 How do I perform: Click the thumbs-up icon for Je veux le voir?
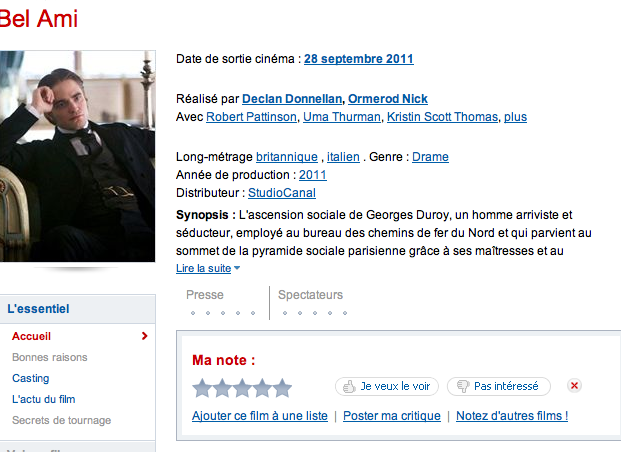point(349,386)
